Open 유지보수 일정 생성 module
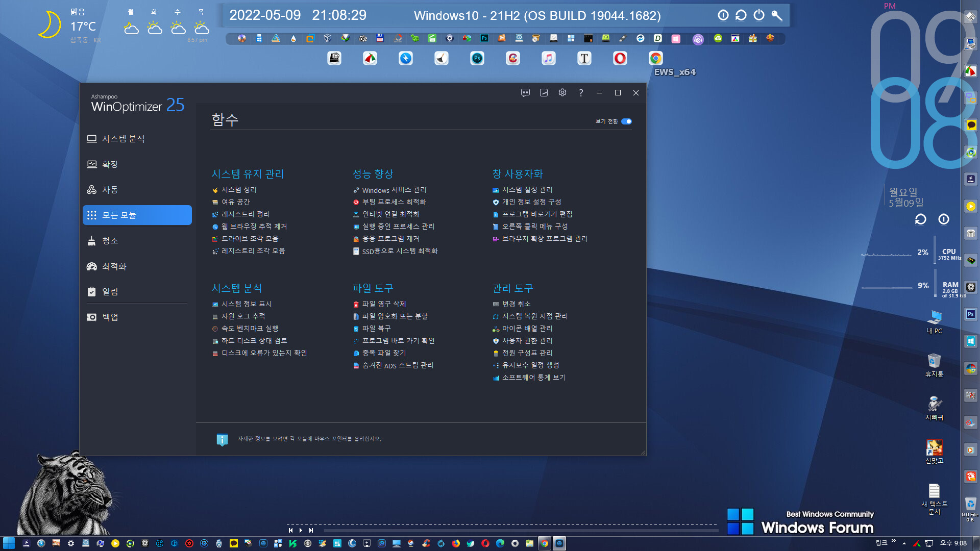 coord(526,365)
